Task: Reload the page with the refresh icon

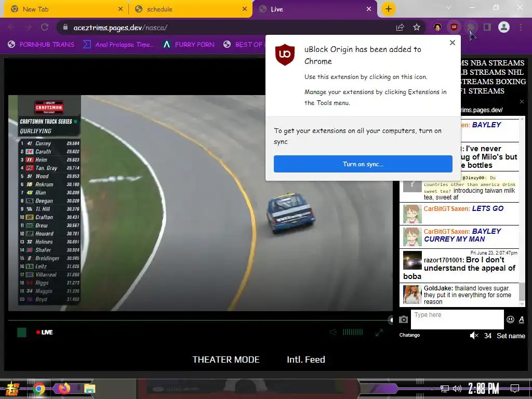Action: (45, 28)
